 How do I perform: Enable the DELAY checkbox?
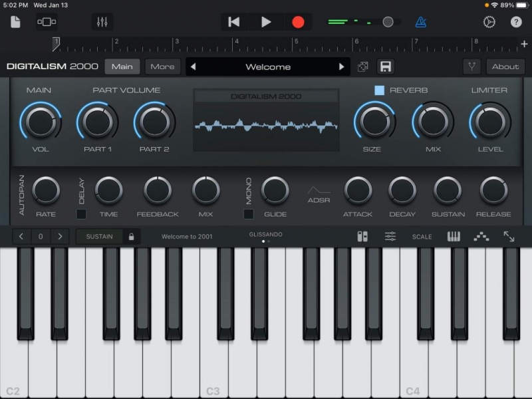tap(81, 214)
